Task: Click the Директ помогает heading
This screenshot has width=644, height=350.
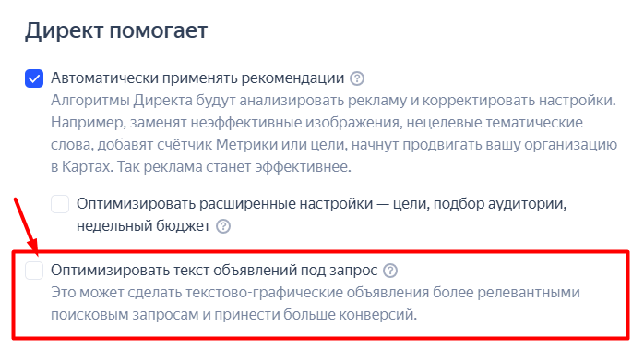Action: tap(116, 30)
